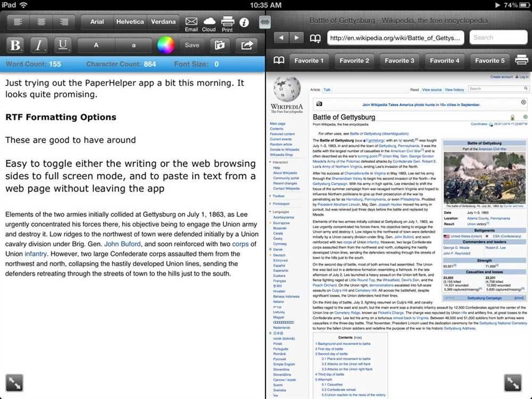Image resolution: width=532 pixels, height=399 pixels.
Task: Tap the Word Count 155 readout
Action: pos(34,64)
